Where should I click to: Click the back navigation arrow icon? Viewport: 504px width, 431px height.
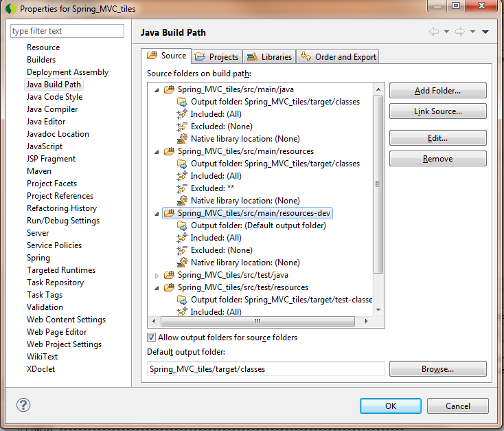click(x=434, y=32)
